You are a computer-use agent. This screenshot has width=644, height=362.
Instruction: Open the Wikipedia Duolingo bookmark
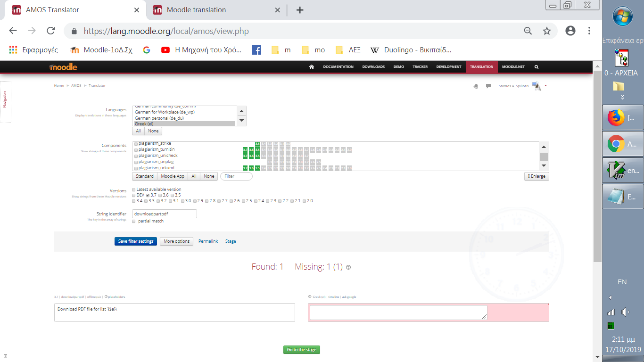coord(411,50)
